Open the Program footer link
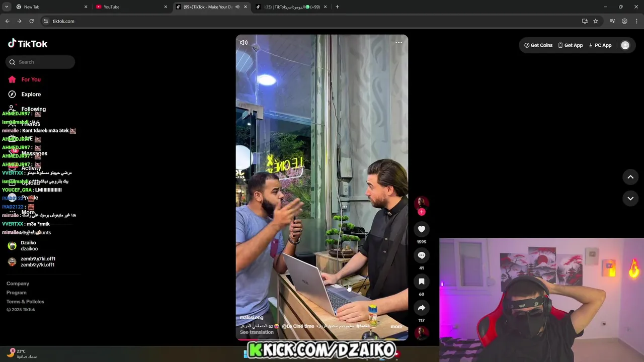The height and width of the screenshot is (362, 644). tap(17, 293)
